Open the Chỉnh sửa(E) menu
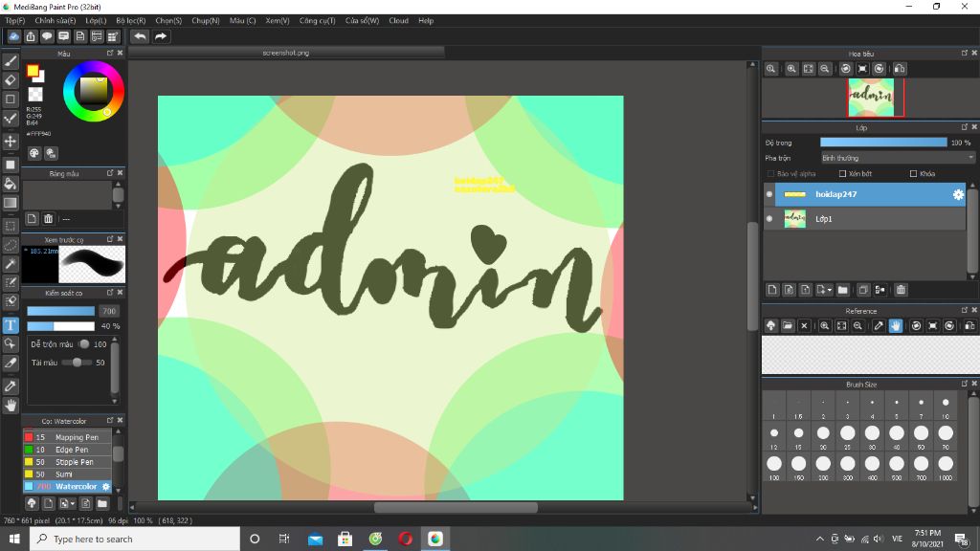 tap(55, 21)
